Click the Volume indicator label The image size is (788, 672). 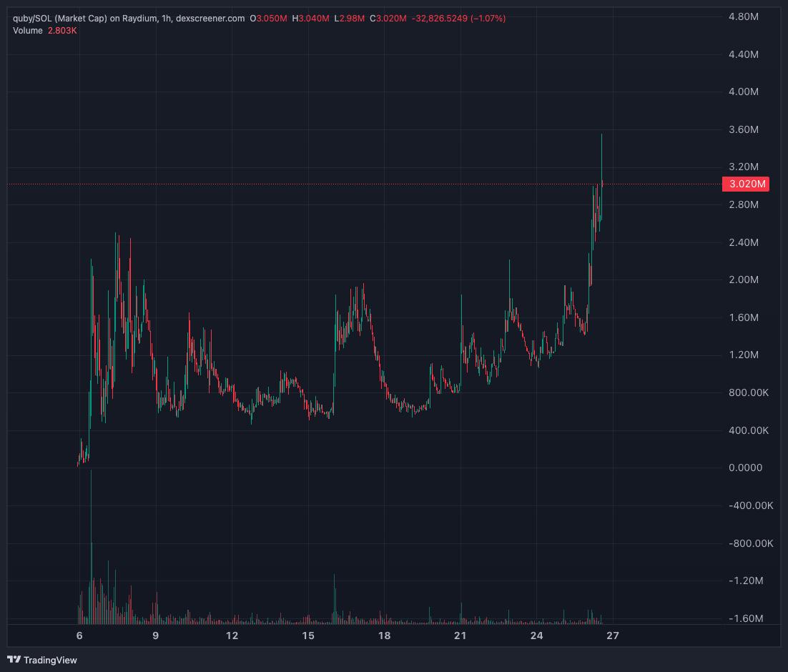[x=28, y=31]
